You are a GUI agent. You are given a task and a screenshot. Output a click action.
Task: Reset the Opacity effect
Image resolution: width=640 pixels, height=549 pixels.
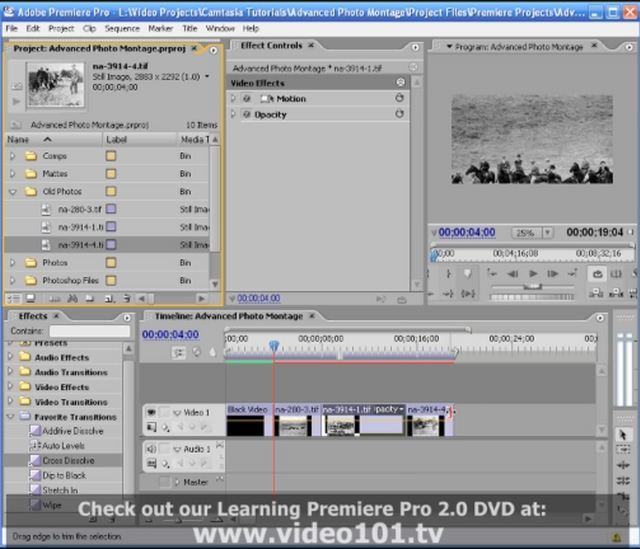click(x=399, y=114)
